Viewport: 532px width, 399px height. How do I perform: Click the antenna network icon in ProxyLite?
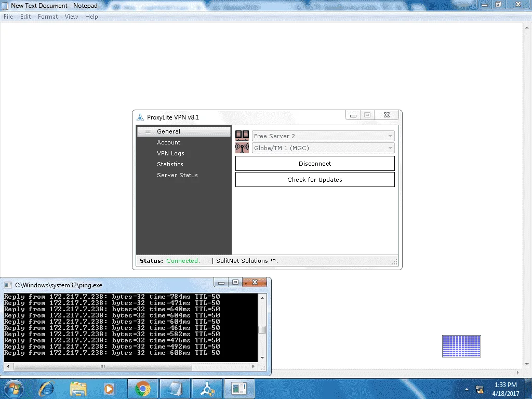tap(242, 148)
